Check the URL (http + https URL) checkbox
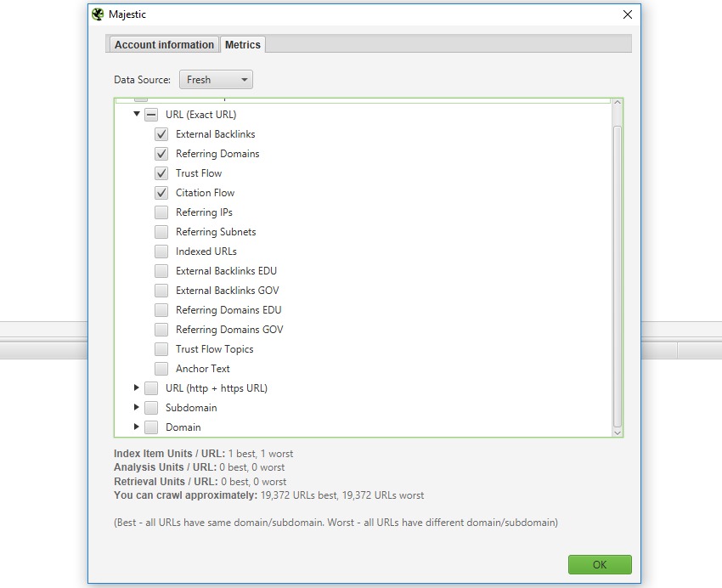The width and height of the screenshot is (722, 588). pyautogui.click(x=151, y=388)
